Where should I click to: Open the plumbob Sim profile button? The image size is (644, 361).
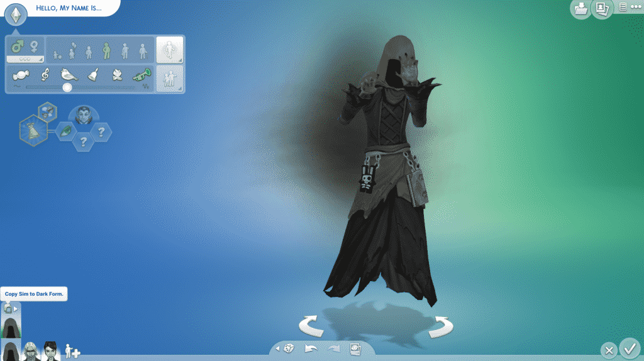coord(16,14)
